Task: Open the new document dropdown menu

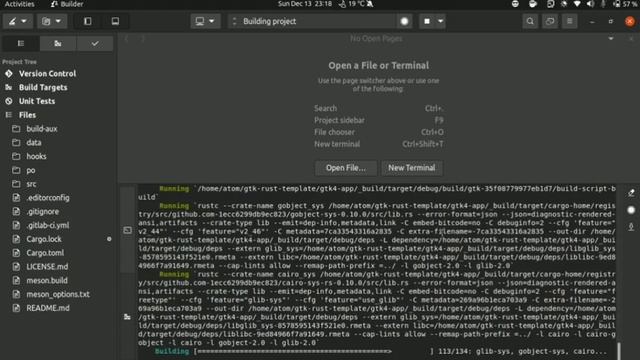Action: (51, 21)
